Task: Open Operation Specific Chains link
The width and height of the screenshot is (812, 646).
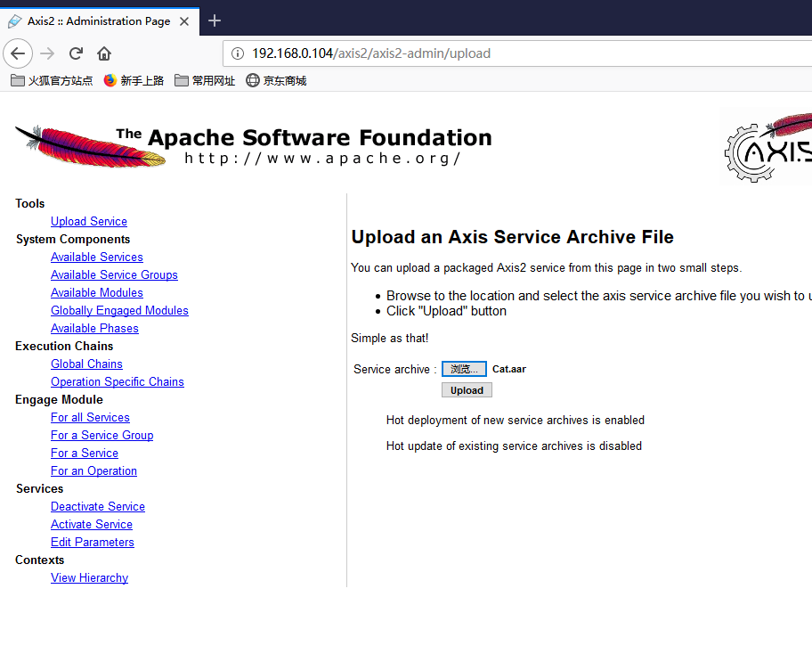Action: [x=118, y=381]
